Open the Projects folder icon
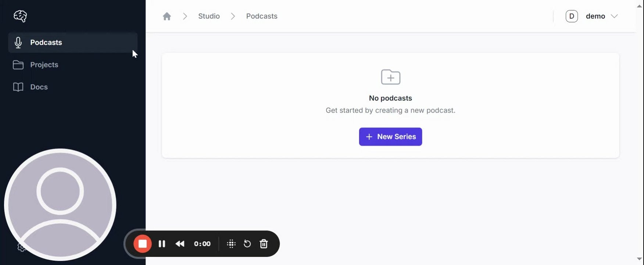Screen dimensions: 644x265 pyautogui.click(x=18, y=64)
